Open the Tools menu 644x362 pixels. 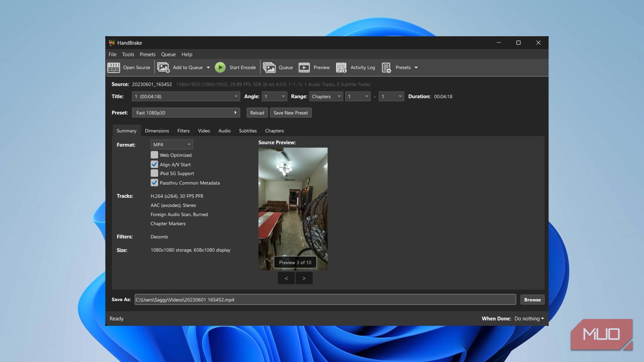coord(128,54)
